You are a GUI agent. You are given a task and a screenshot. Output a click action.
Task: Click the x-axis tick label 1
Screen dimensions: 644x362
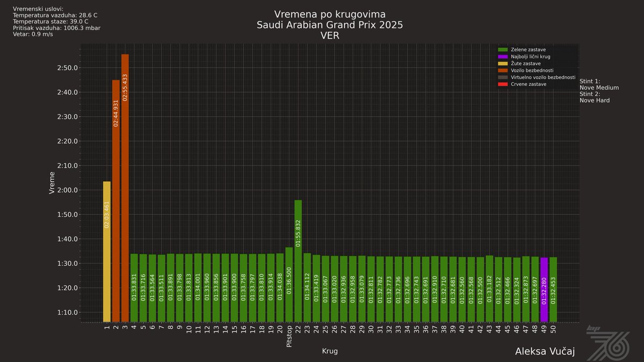(x=107, y=327)
